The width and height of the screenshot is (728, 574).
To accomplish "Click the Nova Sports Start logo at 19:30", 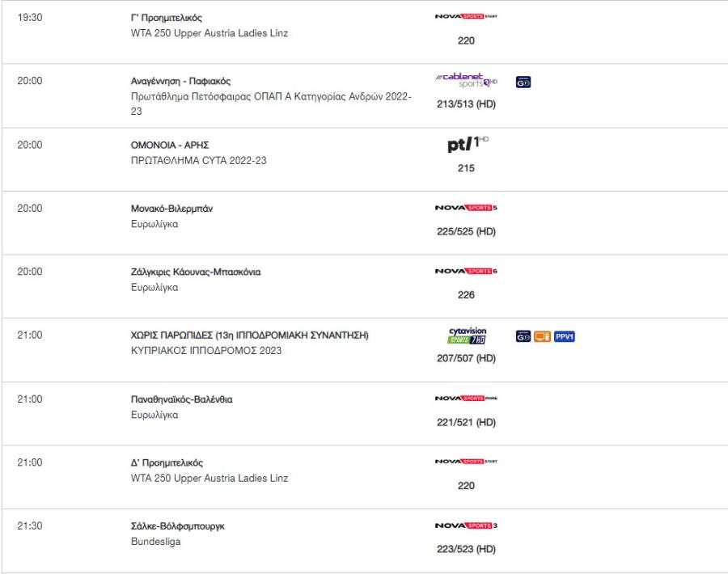I will (466, 16).
